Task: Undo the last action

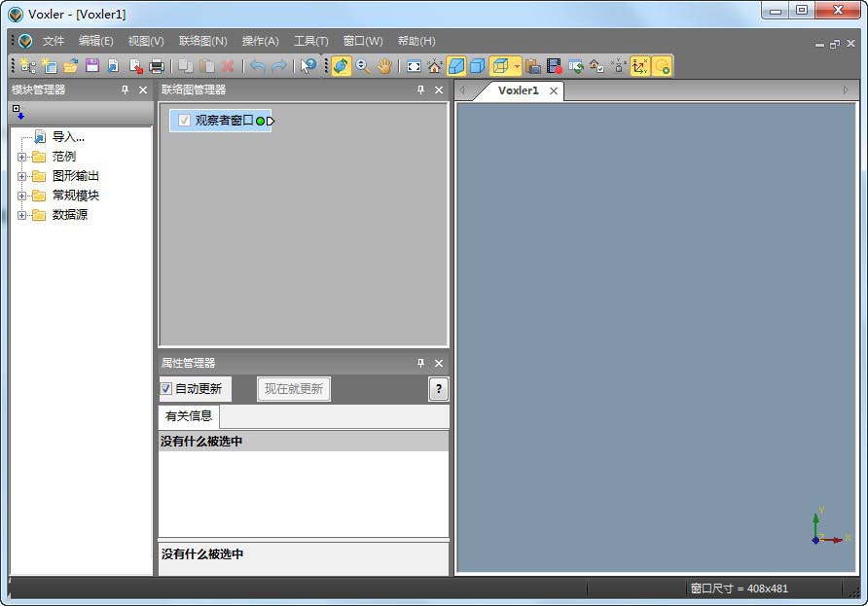Action: [x=260, y=65]
